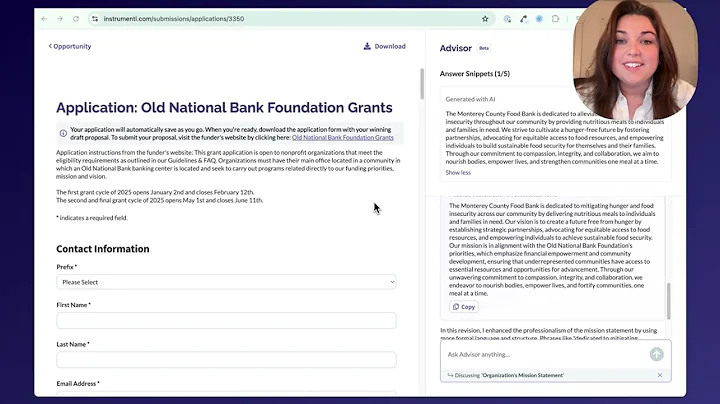This screenshot has width=720, height=404.
Task: Open the extensions puzzle icon
Action: tap(555, 19)
